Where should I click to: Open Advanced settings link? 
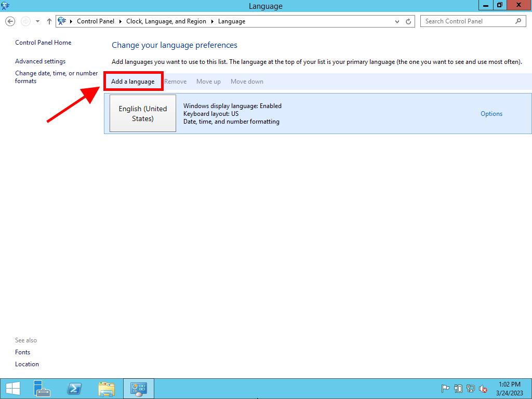[41, 61]
